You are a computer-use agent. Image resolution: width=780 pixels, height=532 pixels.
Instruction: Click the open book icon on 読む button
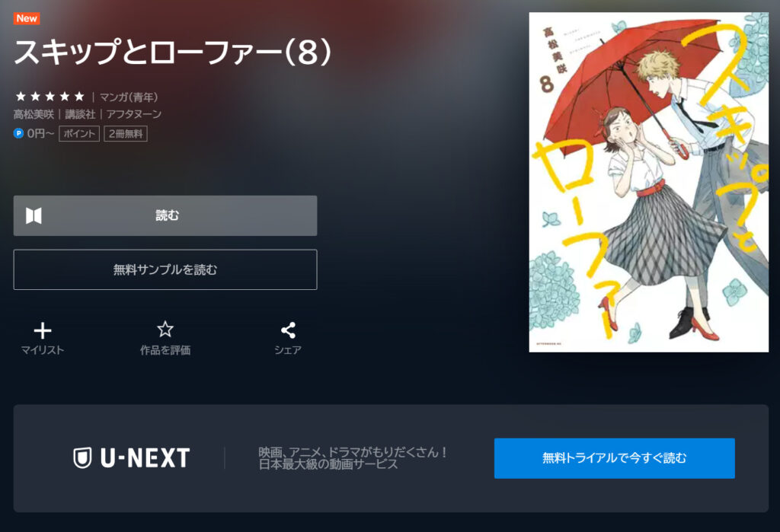pos(34,216)
